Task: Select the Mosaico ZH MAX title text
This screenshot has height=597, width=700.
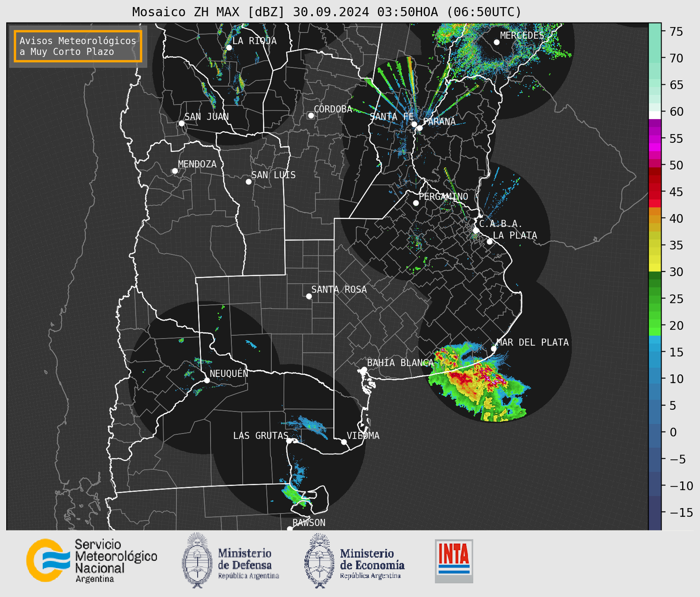Action: coord(327,12)
